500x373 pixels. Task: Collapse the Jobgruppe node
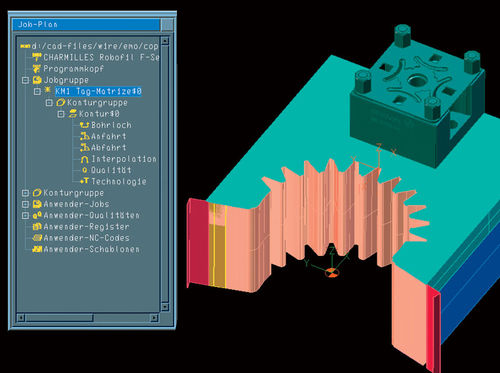(25, 80)
